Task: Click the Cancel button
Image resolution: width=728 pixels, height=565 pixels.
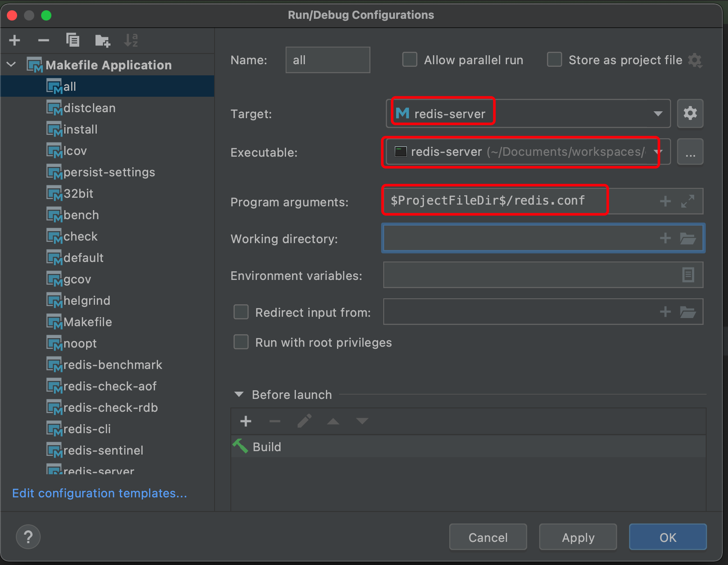Action: coord(488,537)
